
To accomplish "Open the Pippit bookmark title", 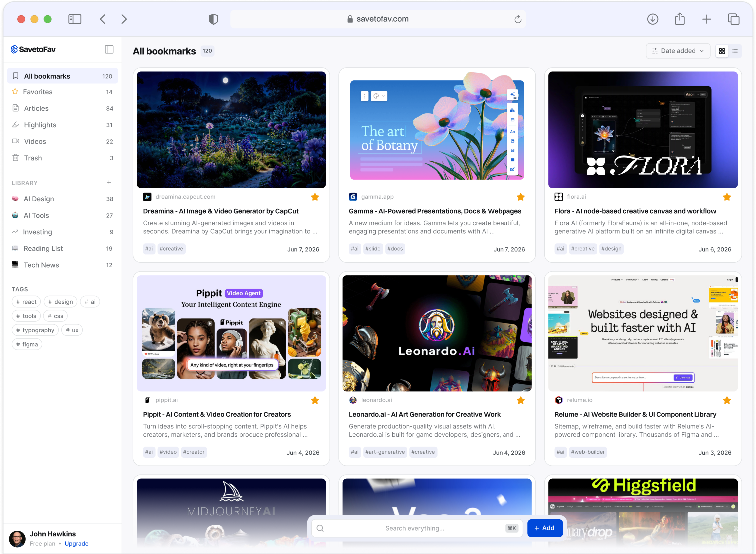I will (217, 414).
